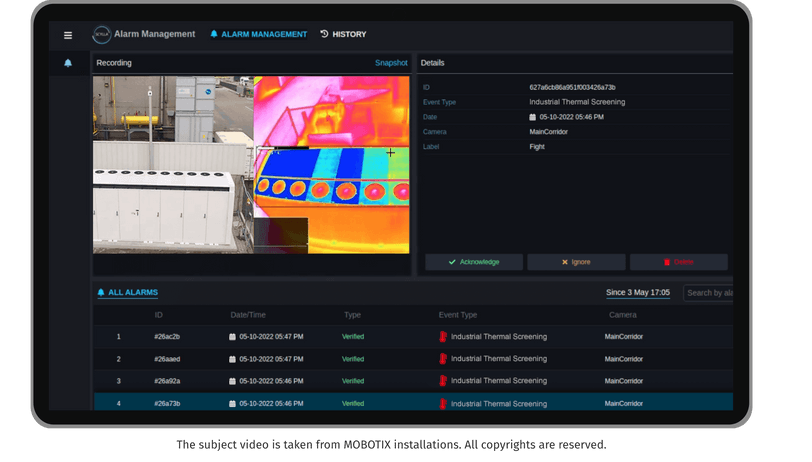The height and width of the screenshot is (462, 812).
Task: Click Verified status in row #26a73b
Action: pos(353,403)
